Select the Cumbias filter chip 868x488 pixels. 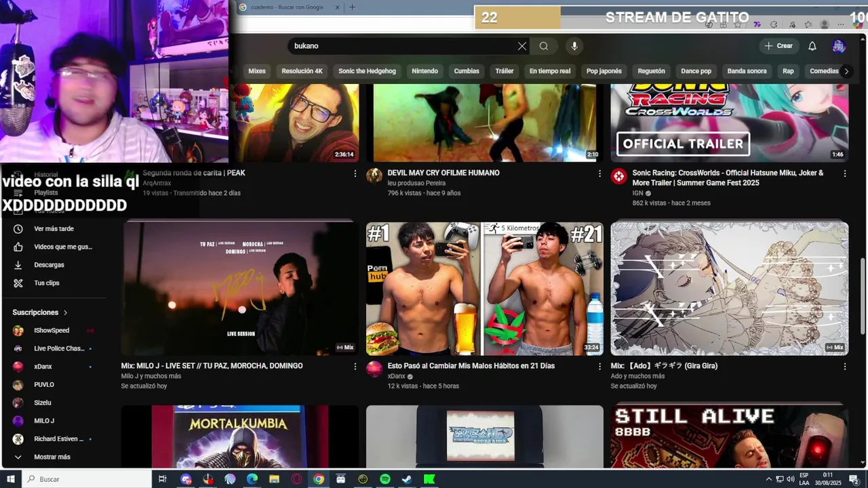467,71
